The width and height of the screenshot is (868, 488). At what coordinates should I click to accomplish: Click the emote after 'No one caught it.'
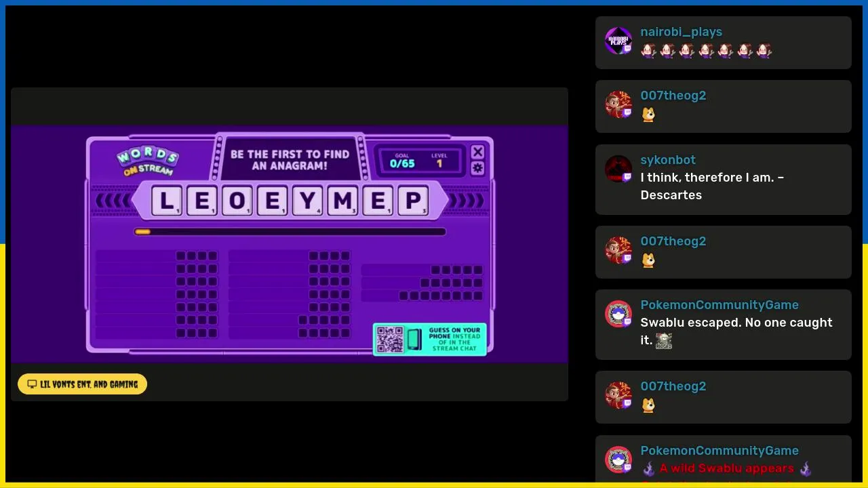coord(664,341)
